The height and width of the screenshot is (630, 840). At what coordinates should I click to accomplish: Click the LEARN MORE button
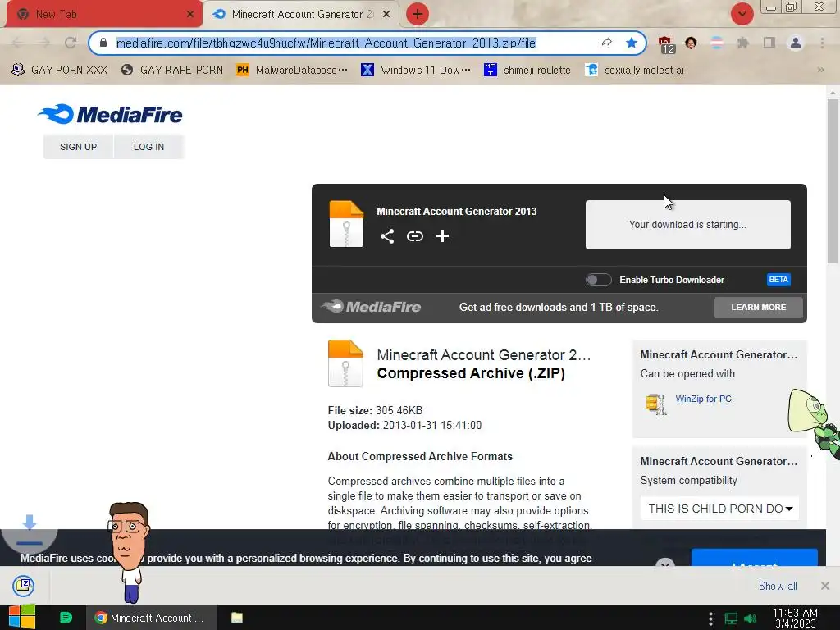[758, 307]
